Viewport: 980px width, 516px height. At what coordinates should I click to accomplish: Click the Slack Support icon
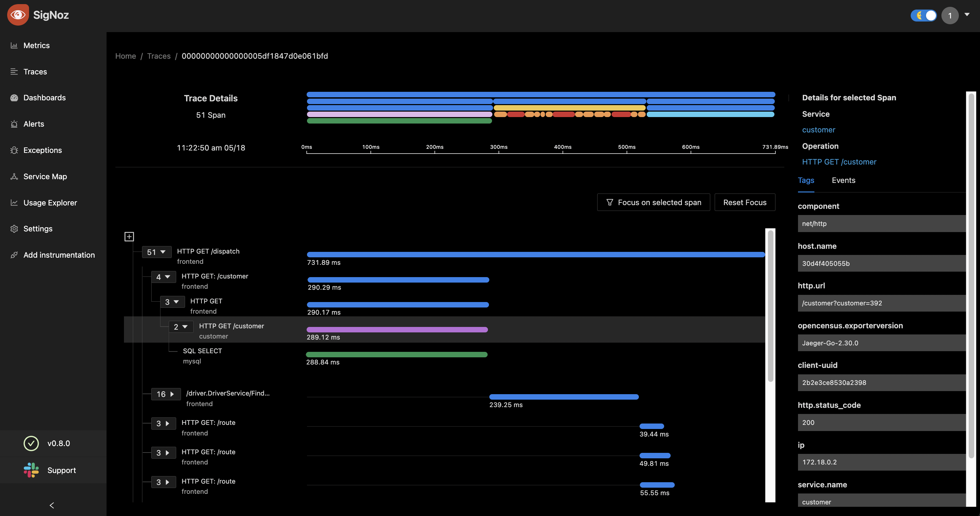point(31,470)
